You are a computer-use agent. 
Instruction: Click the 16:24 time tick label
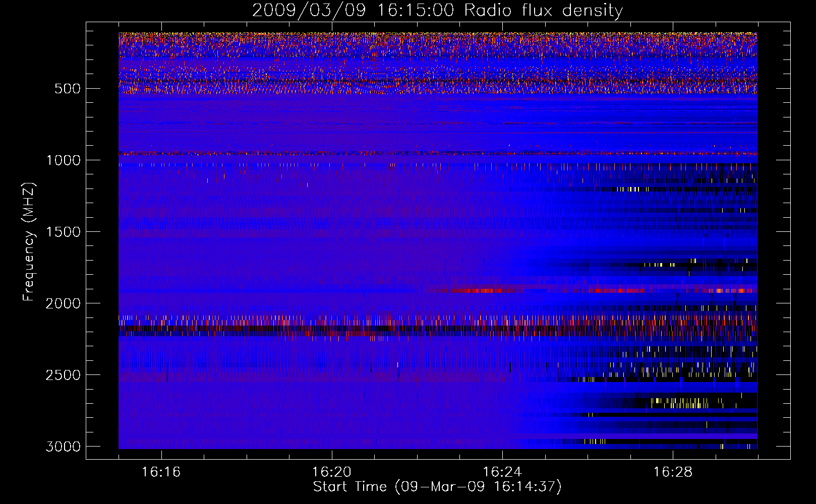tap(502, 472)
